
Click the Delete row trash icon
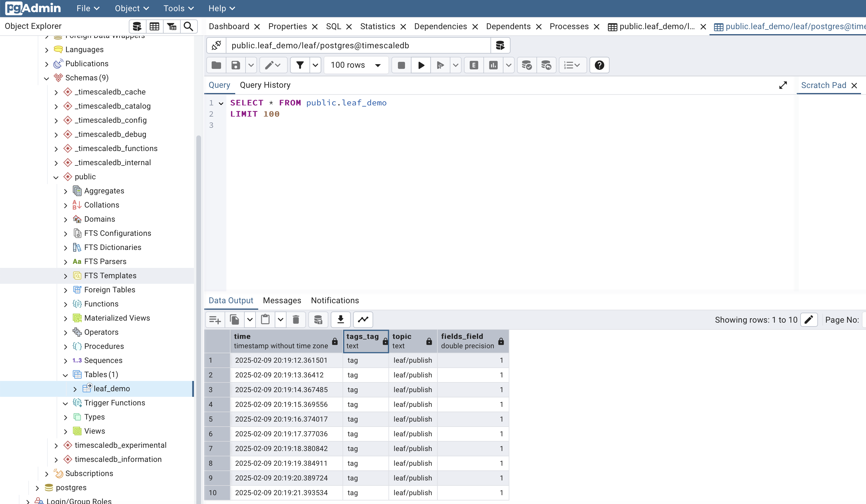[x=296, y=320]
